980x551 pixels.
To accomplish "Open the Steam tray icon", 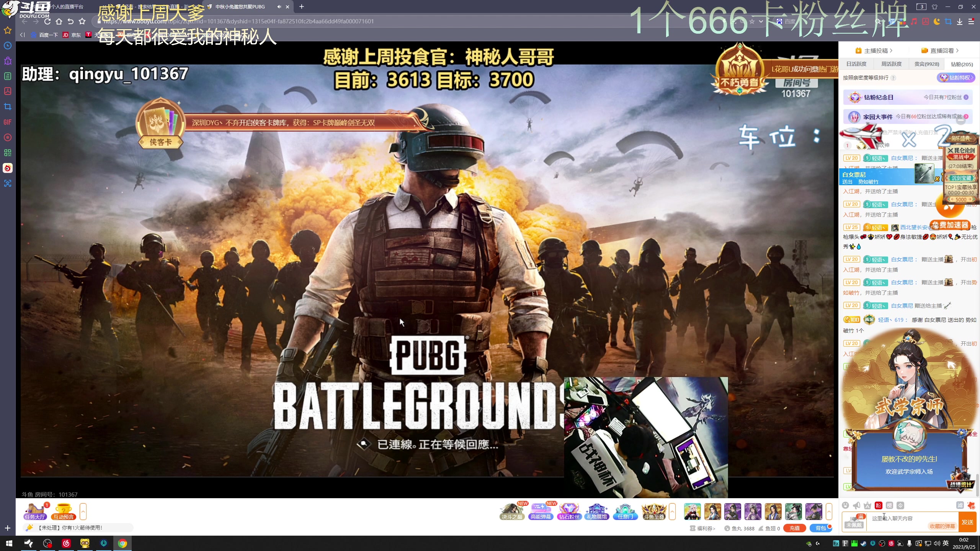I will coord(863,543).
